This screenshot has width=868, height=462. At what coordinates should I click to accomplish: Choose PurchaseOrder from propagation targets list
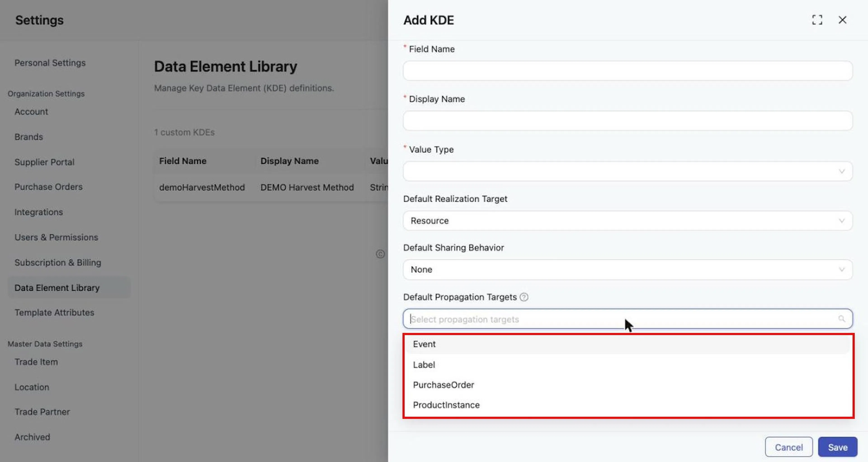628,385
